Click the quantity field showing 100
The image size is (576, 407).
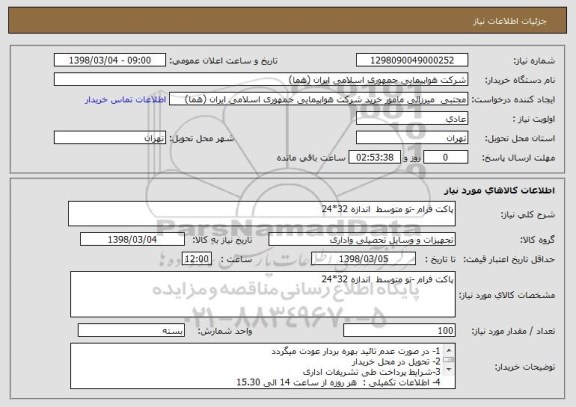(399, 330)
